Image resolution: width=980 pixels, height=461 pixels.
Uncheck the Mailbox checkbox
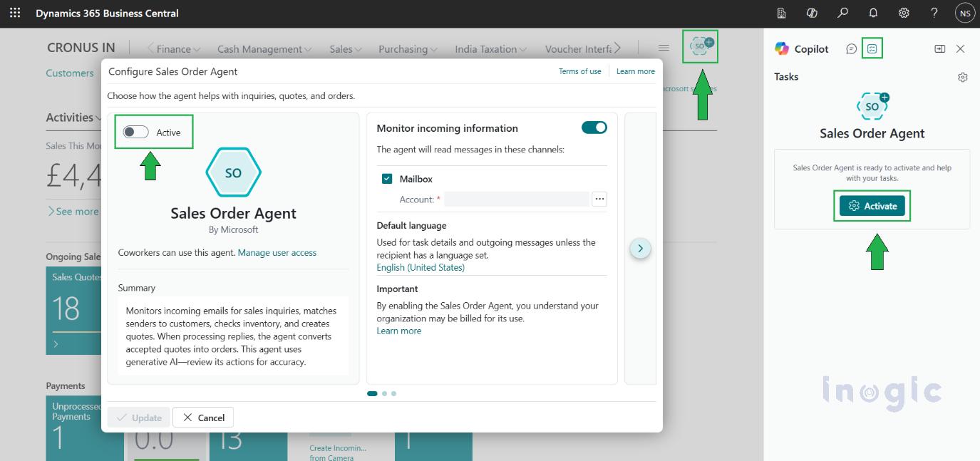click(387, 179)
